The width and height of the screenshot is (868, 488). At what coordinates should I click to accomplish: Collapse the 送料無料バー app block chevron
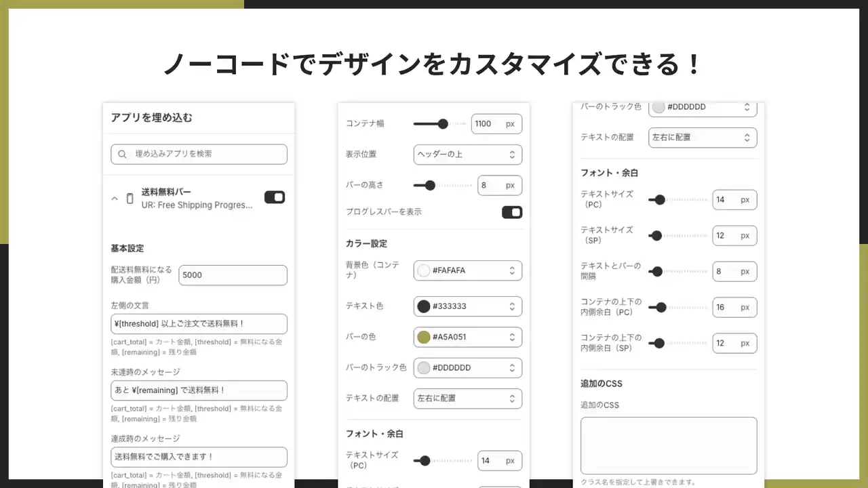tap(115, 199)
